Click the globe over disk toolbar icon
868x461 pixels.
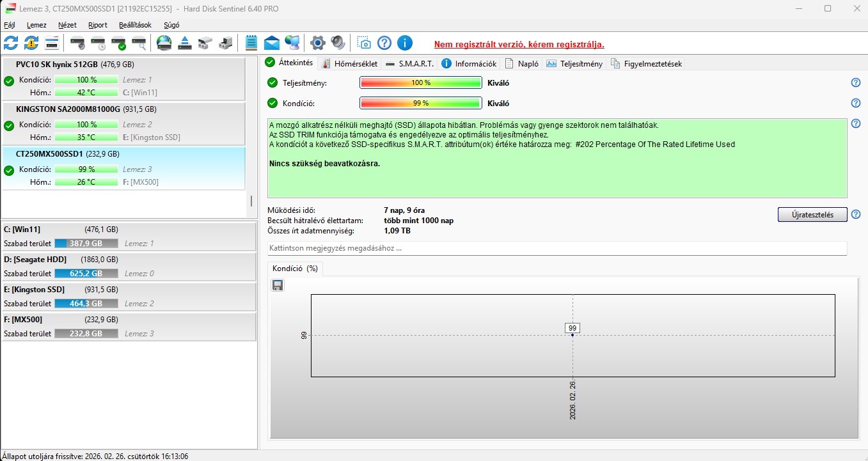tap(164, 43)
